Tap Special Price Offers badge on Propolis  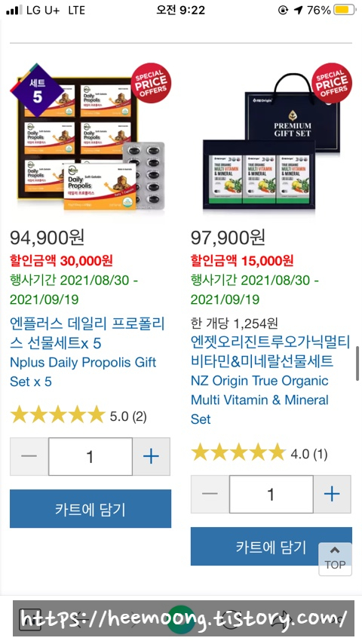click(x=151, y=83)
